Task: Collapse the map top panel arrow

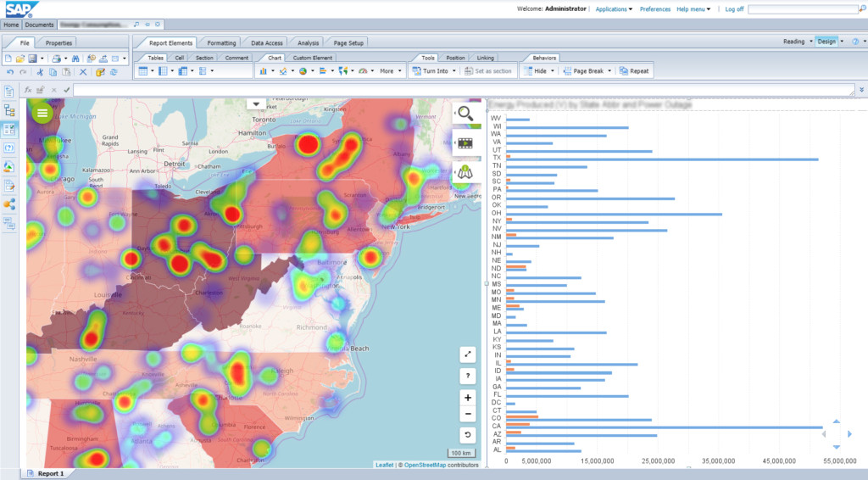Action: tap(256, 103)
